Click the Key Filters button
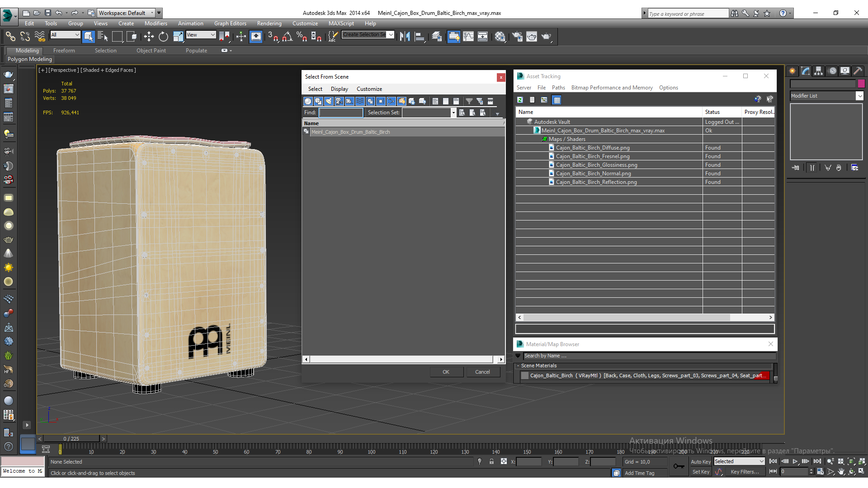This screenshot has width=868, height=488. click(745, 472)
